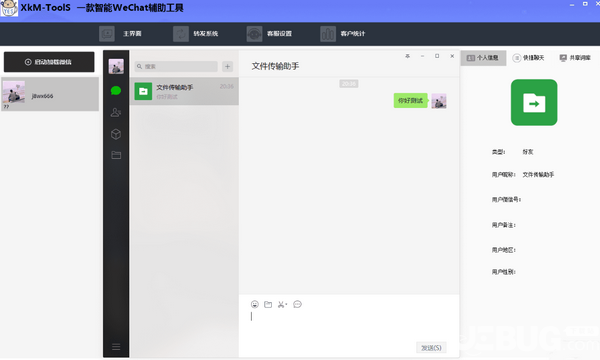Open the 转发系统 forwarding system tab
600x360 pixels.
pos(196,34)
